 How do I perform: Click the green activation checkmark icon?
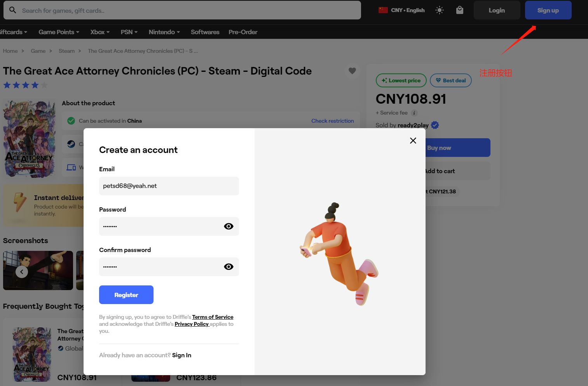71,121
